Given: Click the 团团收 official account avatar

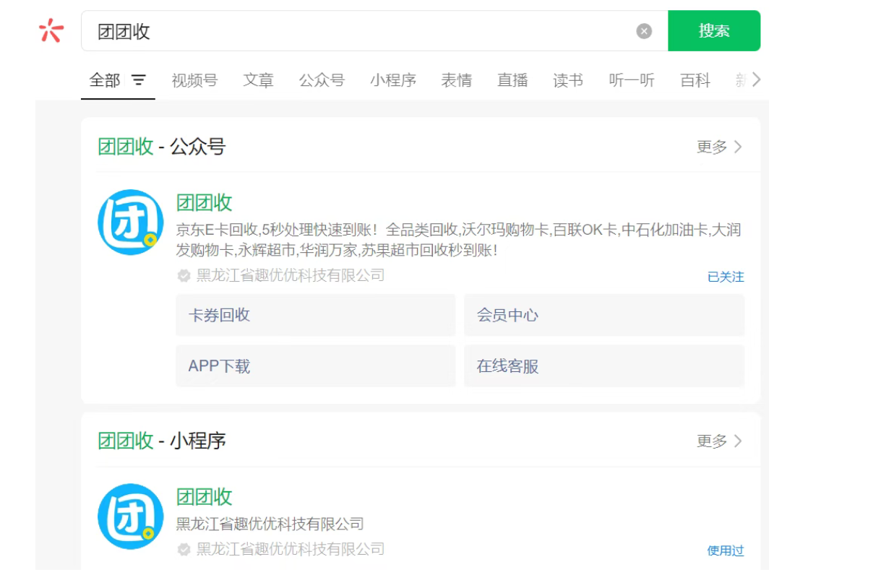Looking at the screenshot, I should [x=131, y=222].
